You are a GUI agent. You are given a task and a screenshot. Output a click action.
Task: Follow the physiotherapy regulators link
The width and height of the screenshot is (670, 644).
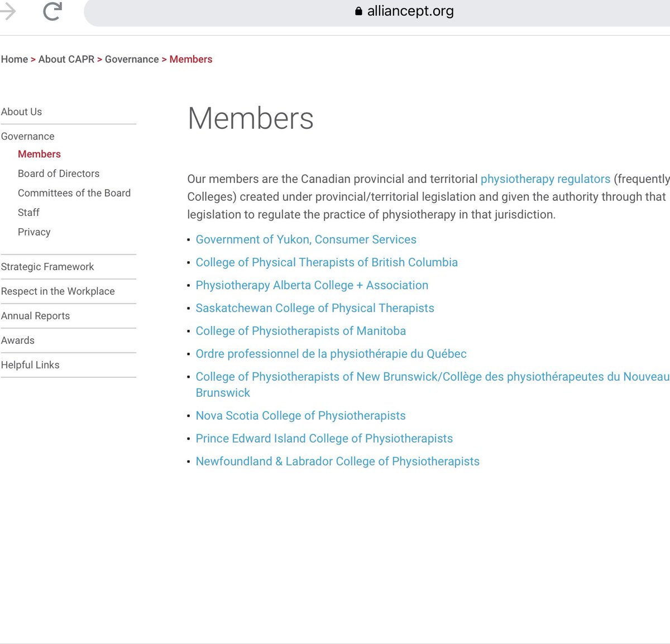[x=545, y=179]
